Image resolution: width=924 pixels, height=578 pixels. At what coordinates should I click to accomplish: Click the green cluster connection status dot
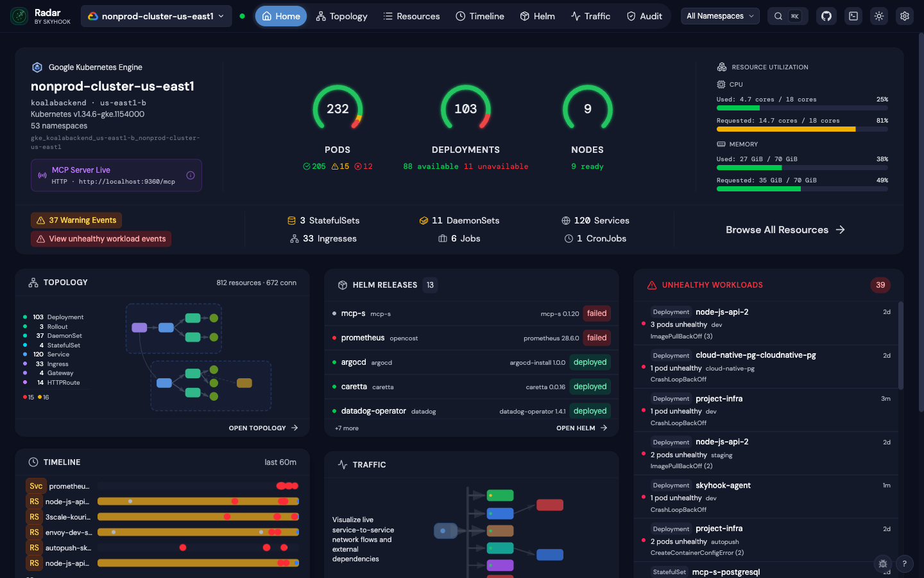[x=242, y=16]
